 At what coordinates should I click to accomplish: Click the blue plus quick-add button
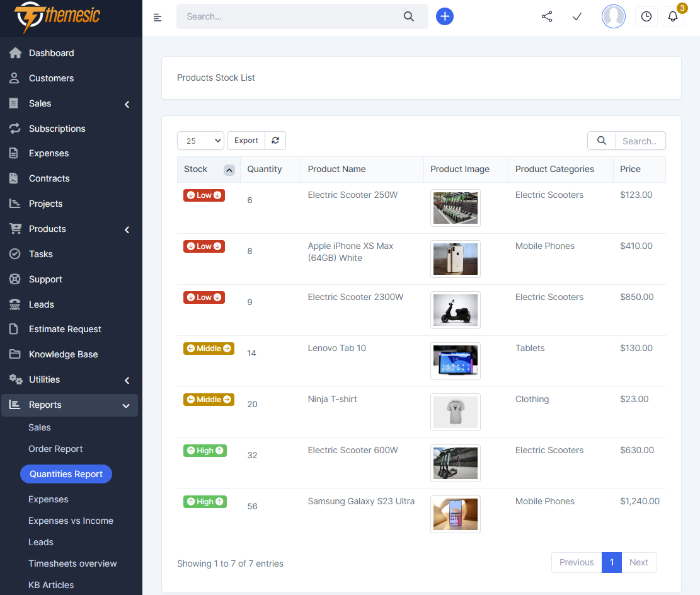(x=445, y=16)
